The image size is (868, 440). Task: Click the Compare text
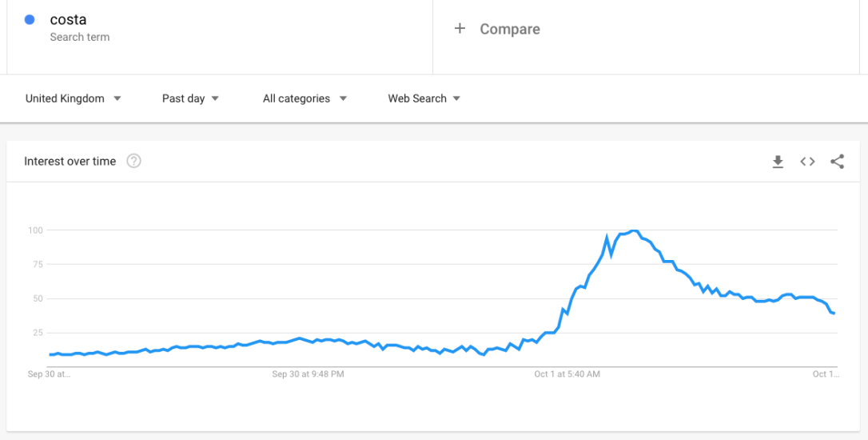click(x=510, y=29)
